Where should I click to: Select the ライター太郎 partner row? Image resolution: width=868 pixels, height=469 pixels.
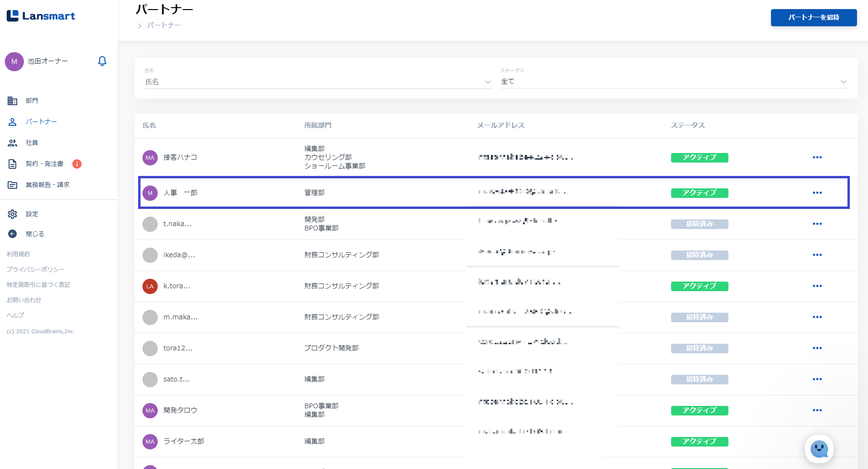184,441
